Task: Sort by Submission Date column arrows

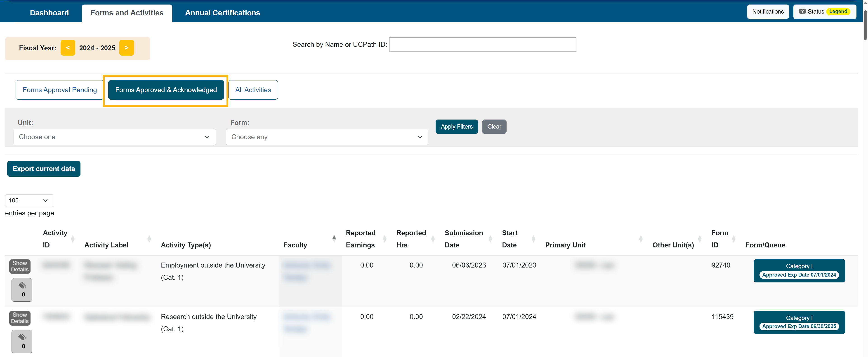Action: point(490,239)
